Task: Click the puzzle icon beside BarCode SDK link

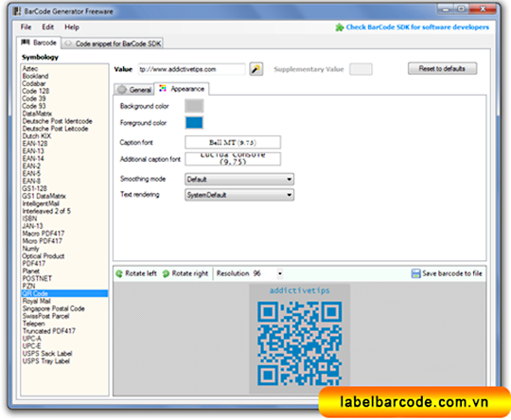Action: [340, 27]
